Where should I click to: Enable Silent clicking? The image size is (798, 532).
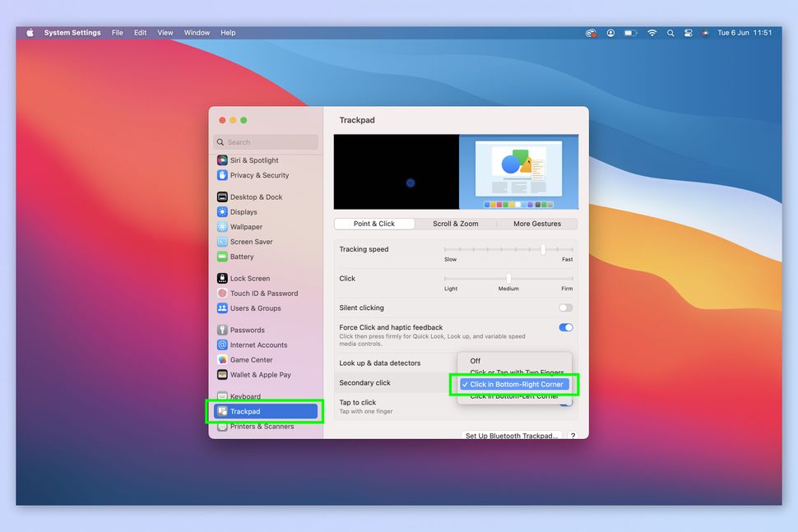pos(565,307)
